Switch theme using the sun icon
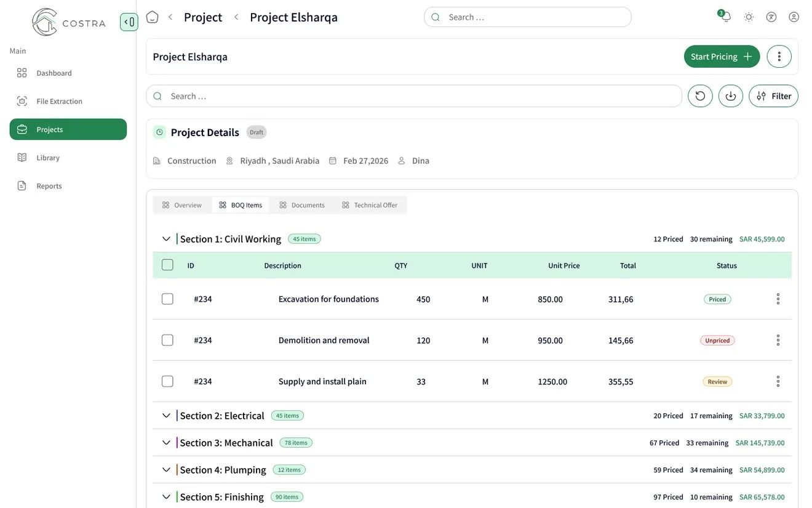Image resolution: width=812 pixels, height=508 pixels. click(x=749, y=17)
